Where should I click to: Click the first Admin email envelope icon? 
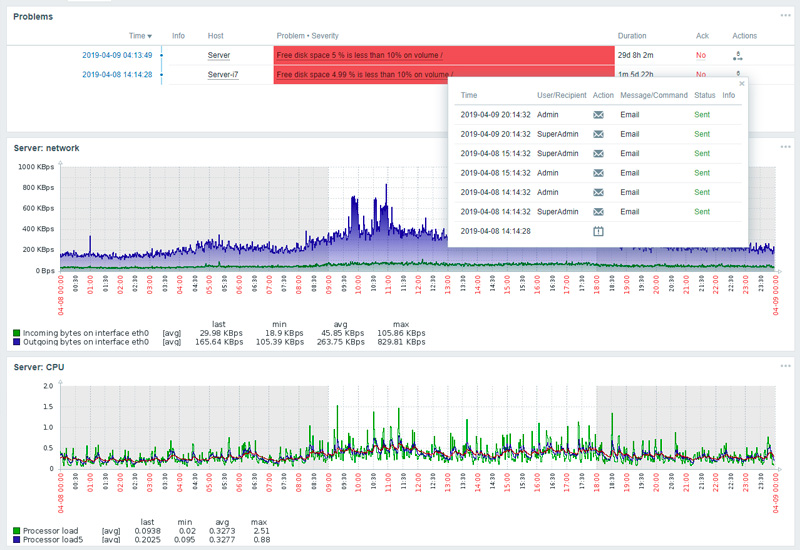click(598, 115)
